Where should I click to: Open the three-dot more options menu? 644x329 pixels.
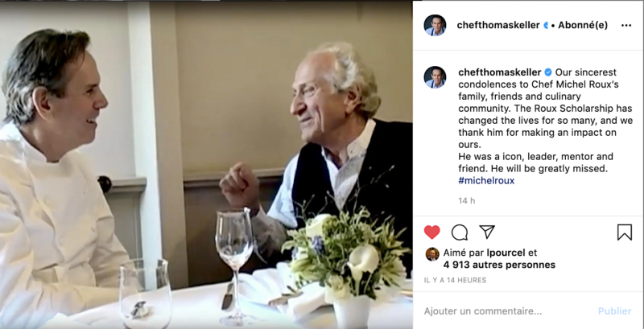pyautogui.click(x=626, y=26)
